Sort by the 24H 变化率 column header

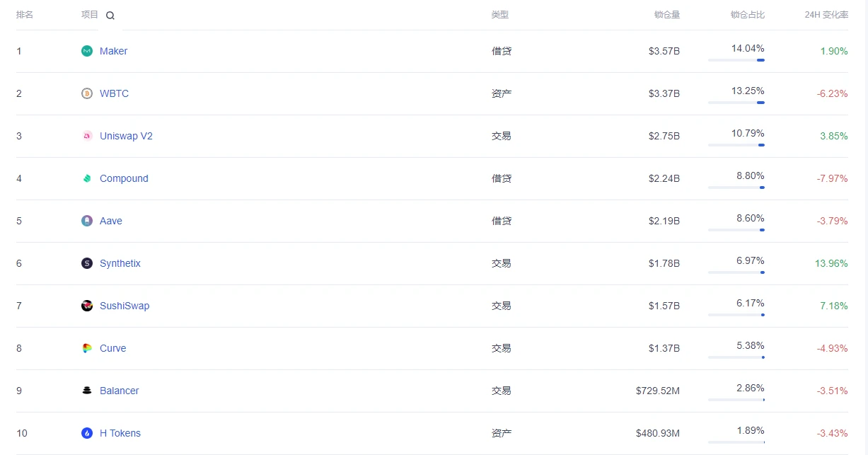(x=826, y=15)
